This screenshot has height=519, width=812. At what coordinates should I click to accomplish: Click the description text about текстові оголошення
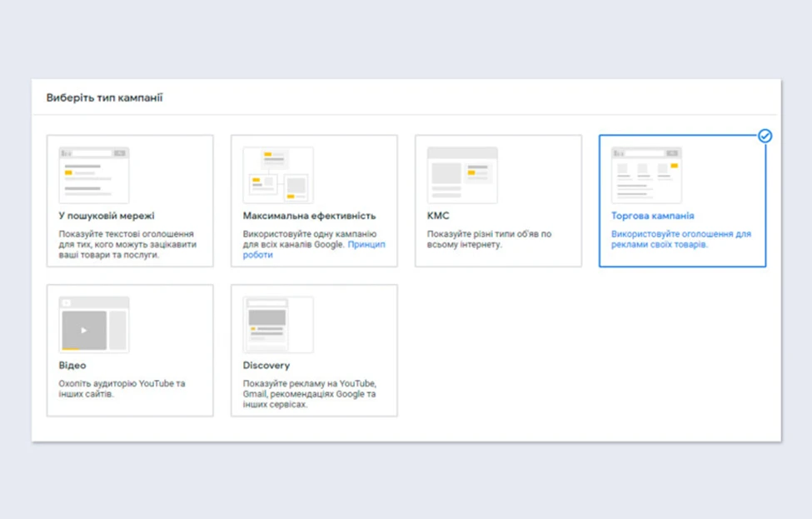coord(126,245)
